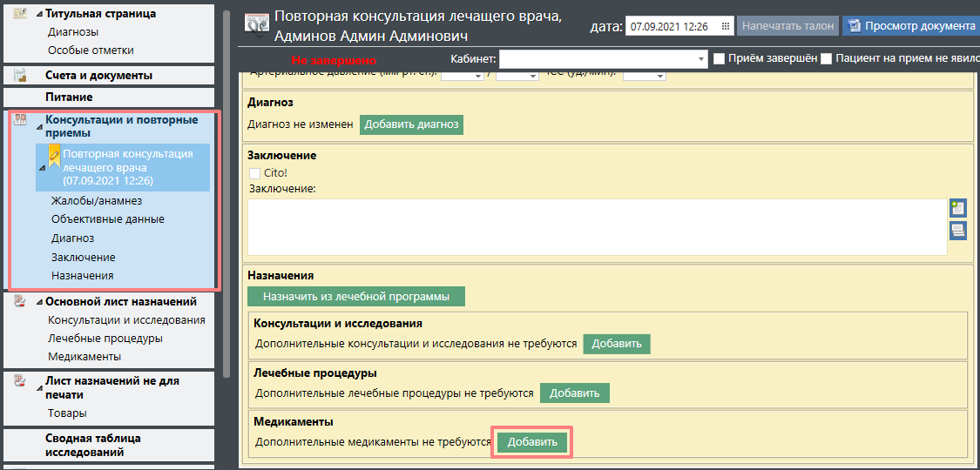Open the calendar picker in date field

coord(725,26)
